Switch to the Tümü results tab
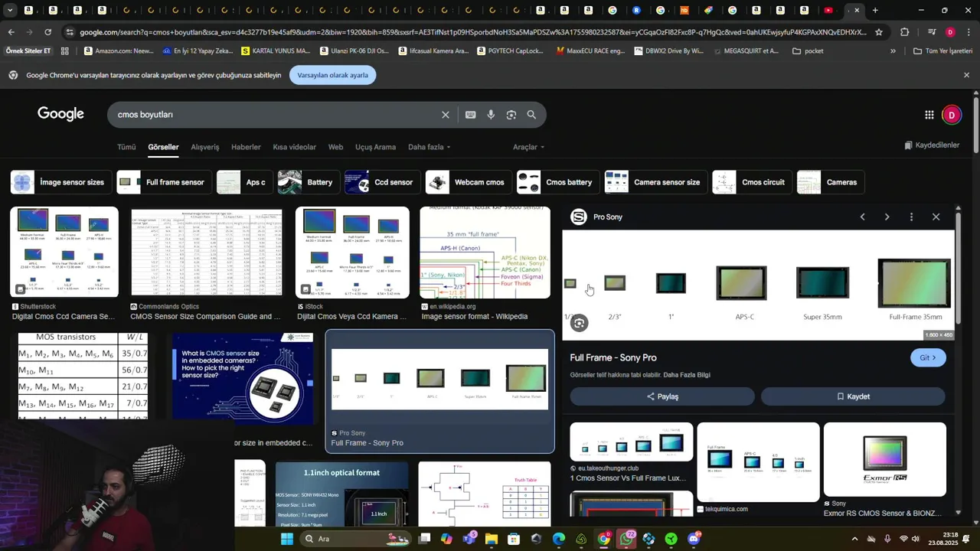This screenshot has width=980, height=551. pos(126,147)
